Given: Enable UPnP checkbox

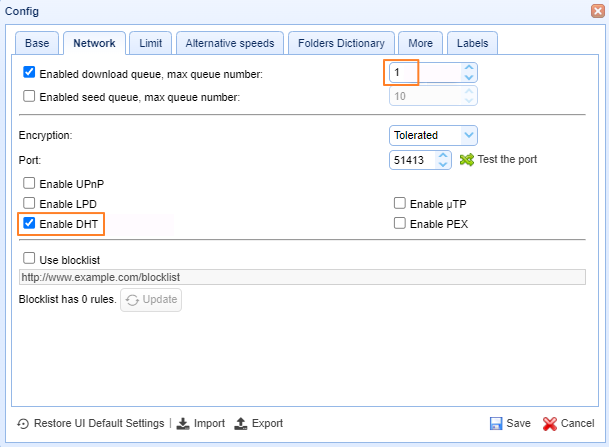Looking at the screenshot, I should coord(29,183).
